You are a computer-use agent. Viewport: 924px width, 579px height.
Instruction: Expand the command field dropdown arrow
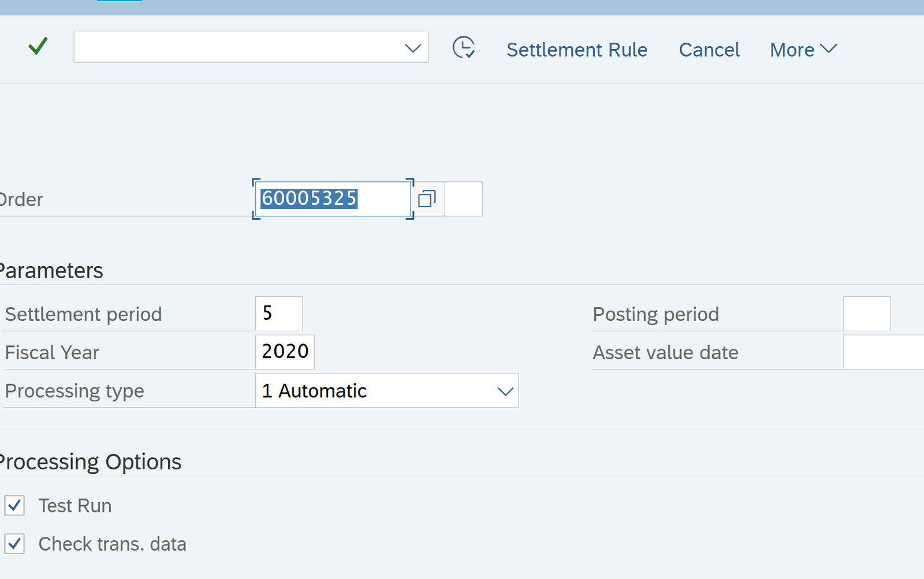click(412, 48)
